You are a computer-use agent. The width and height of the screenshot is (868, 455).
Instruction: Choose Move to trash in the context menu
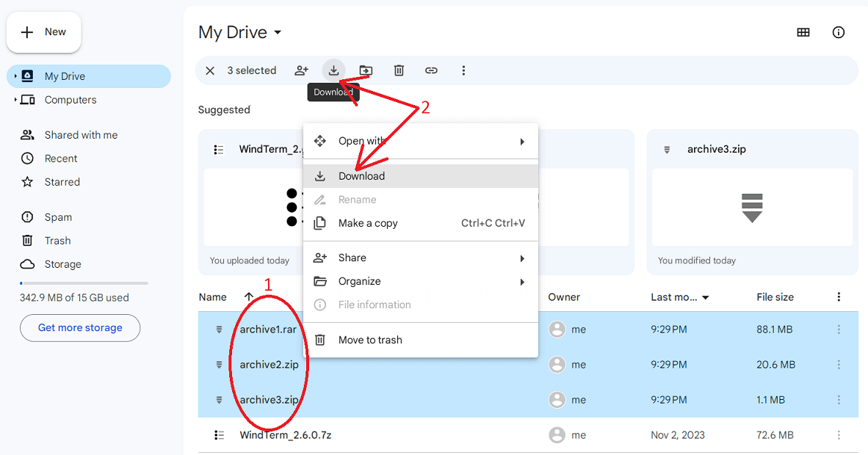371,339
